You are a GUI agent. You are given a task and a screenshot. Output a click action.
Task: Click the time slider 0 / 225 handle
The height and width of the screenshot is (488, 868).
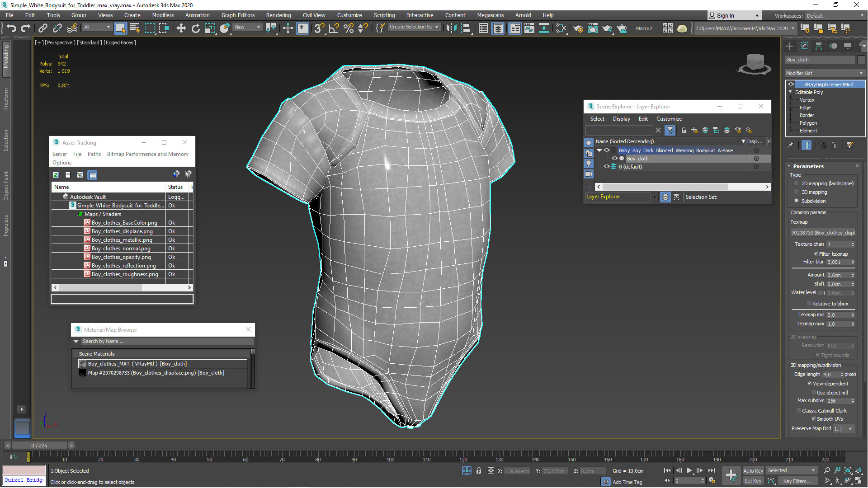point(39,446)
